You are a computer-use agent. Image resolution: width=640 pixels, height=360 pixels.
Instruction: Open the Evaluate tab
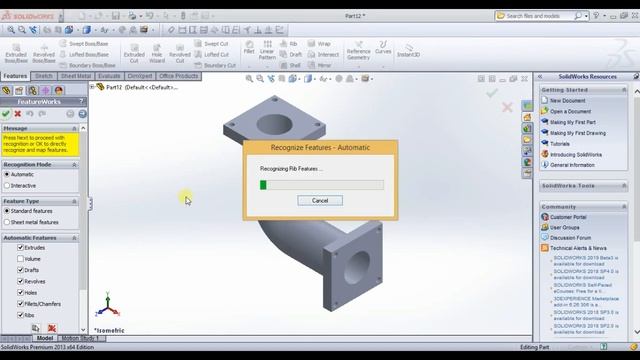[x=109, y=76]
